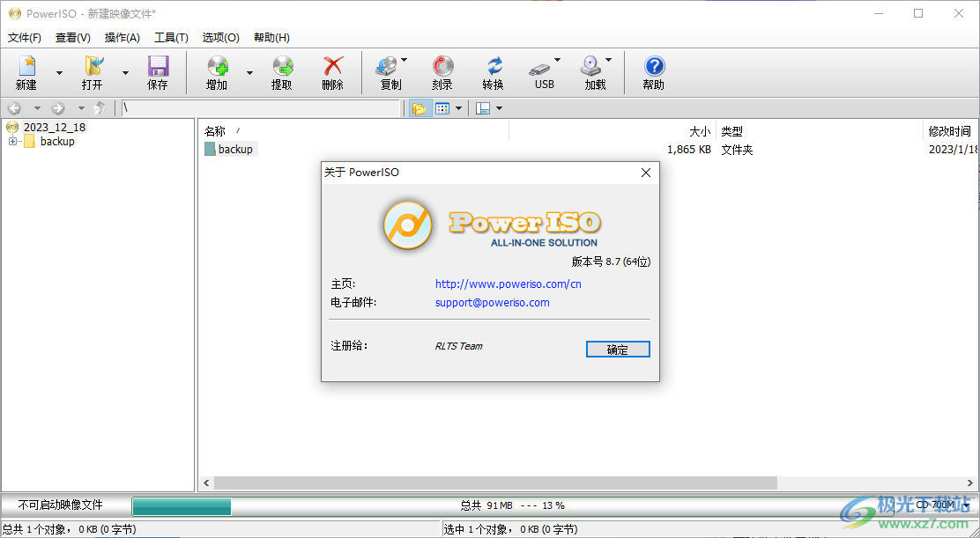The image size is (980, 538).
Task: Open the Mount (加载) dropdown arrow
Action: click(608, 61)
